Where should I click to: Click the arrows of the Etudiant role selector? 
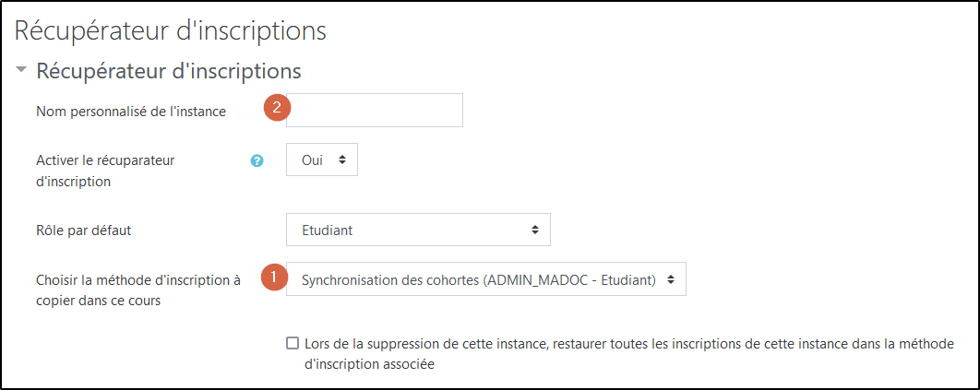click(x=535, y=230)
